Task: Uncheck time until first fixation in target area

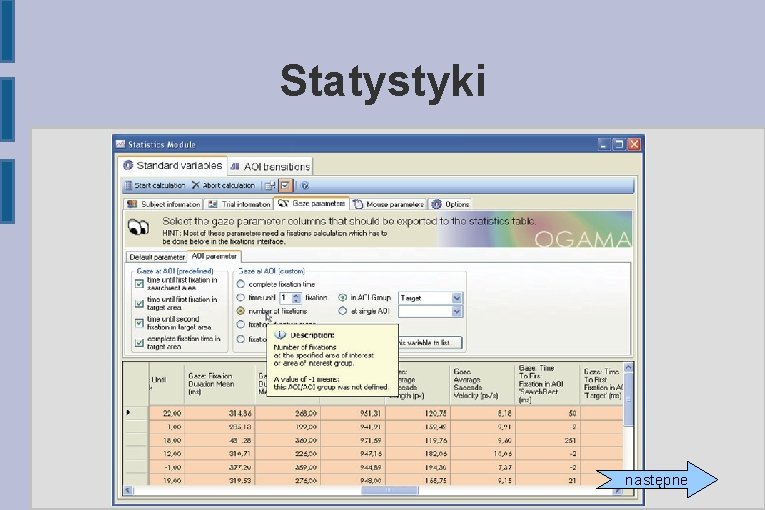Action: (139, 303)
